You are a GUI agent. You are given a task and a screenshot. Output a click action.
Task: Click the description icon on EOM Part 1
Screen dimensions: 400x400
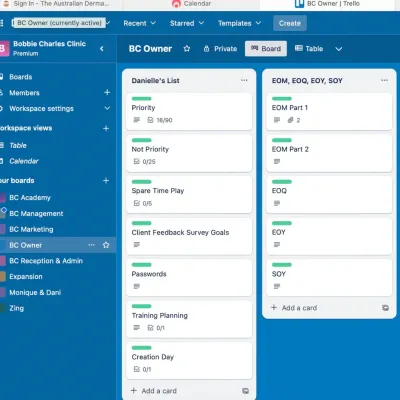coord(277,120)
